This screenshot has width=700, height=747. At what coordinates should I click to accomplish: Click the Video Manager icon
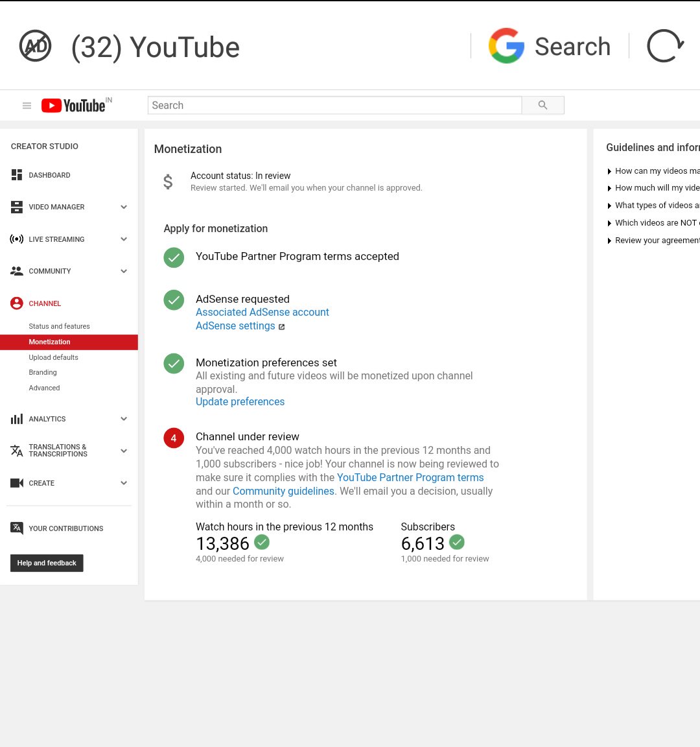pyautogui.click(x=17, y=207)
